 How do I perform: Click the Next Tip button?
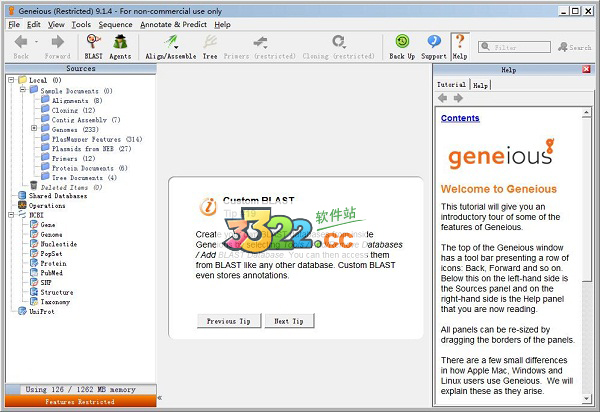[289, 321]
